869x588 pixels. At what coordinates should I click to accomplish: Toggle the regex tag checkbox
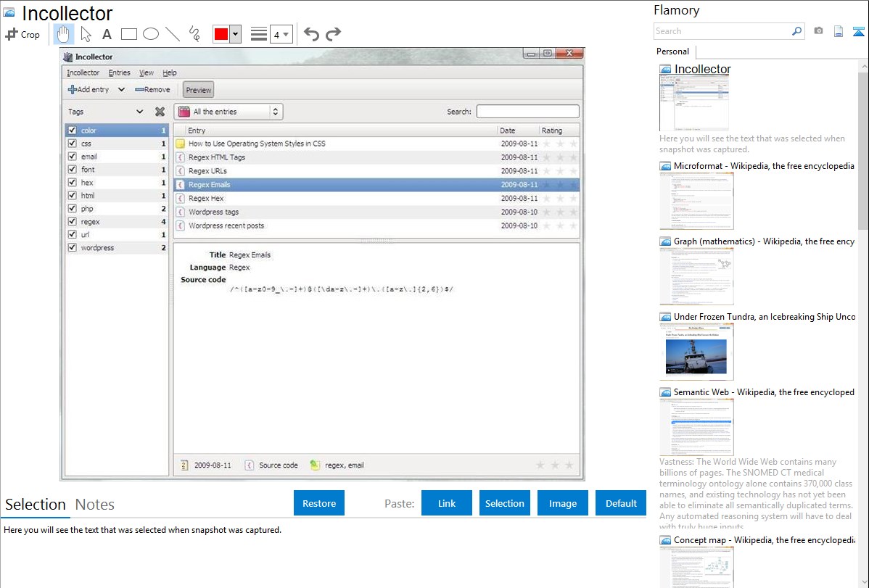pyautogui.click(x=72, y=222)
